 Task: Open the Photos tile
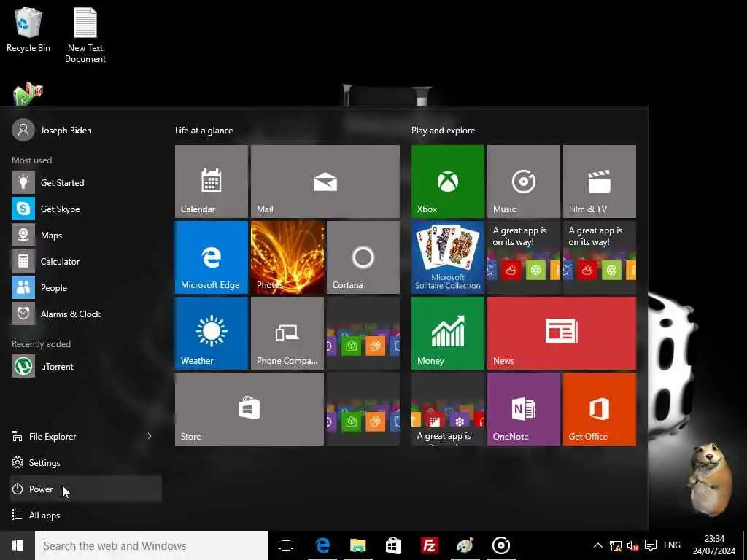pos(287,257)
